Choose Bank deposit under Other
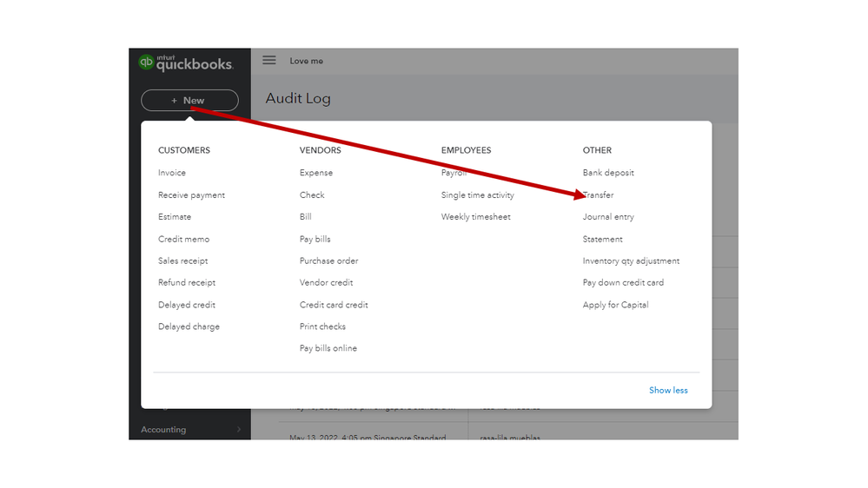 pyautogui.click(x=608, y=173)
